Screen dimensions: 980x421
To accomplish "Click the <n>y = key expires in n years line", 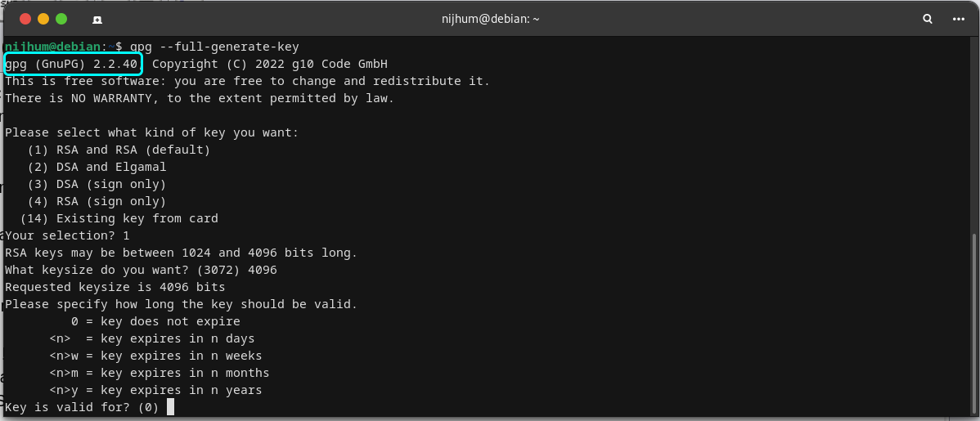I will click(155, 391).
